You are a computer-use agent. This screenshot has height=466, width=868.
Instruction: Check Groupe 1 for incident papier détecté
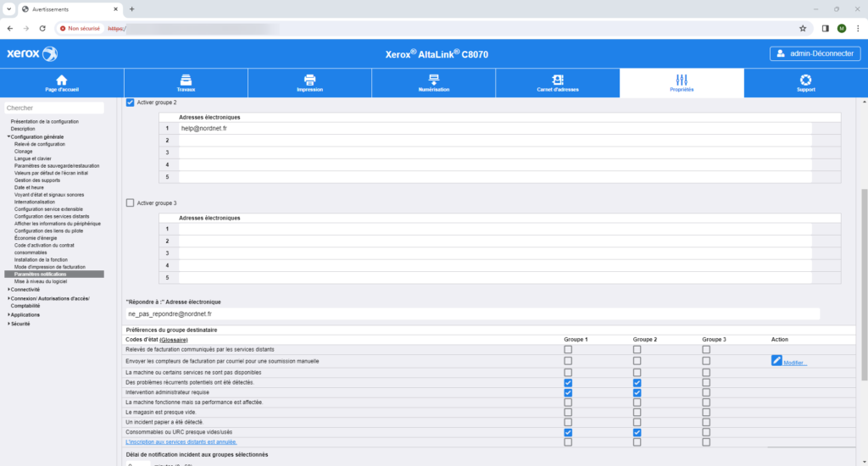(568, 421)
